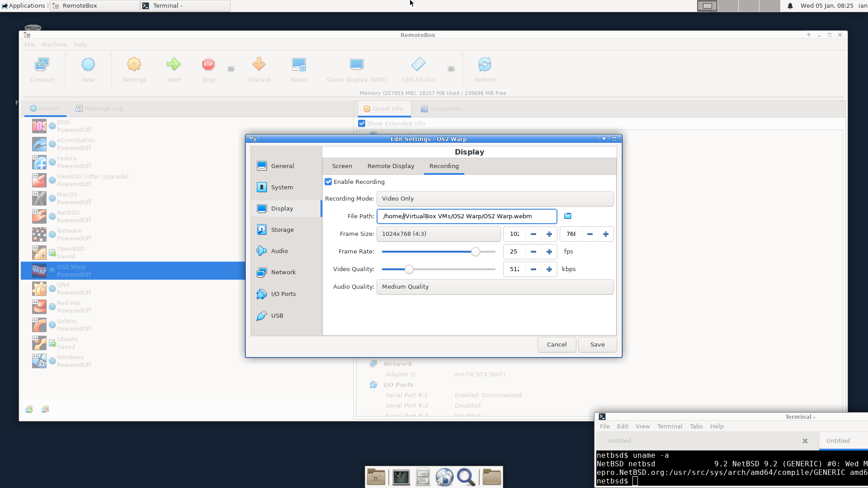
Task: Open the Machine menu in RemoteBox
Action: pyautogui.click(x=54, y=44)
